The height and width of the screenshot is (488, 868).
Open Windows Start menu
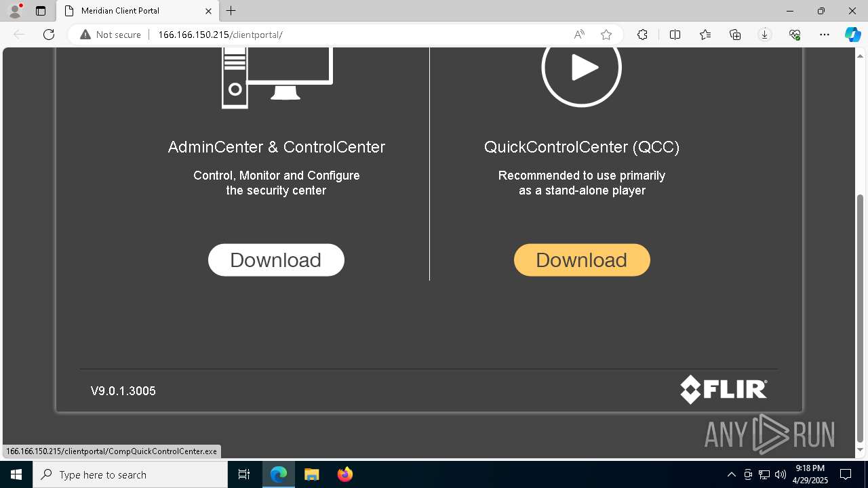(16, 474)
